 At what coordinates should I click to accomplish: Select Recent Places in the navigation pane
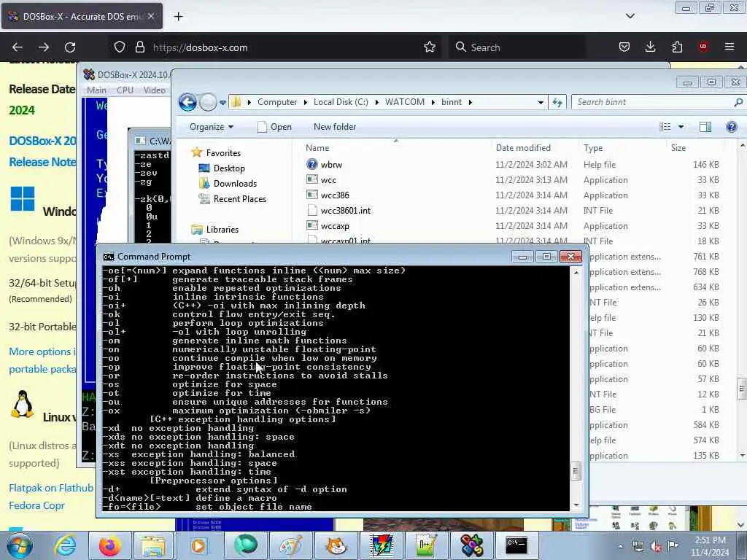point(233,198)
